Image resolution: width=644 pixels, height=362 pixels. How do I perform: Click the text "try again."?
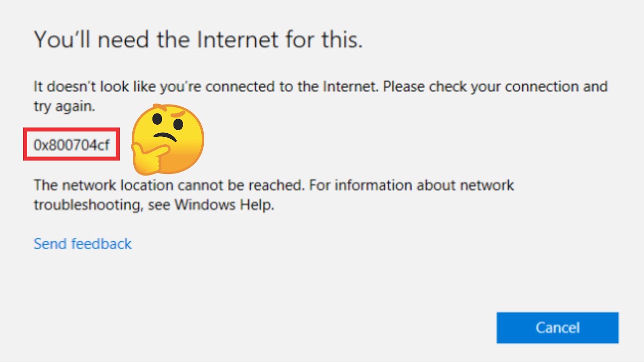click(x=64, y=107)
